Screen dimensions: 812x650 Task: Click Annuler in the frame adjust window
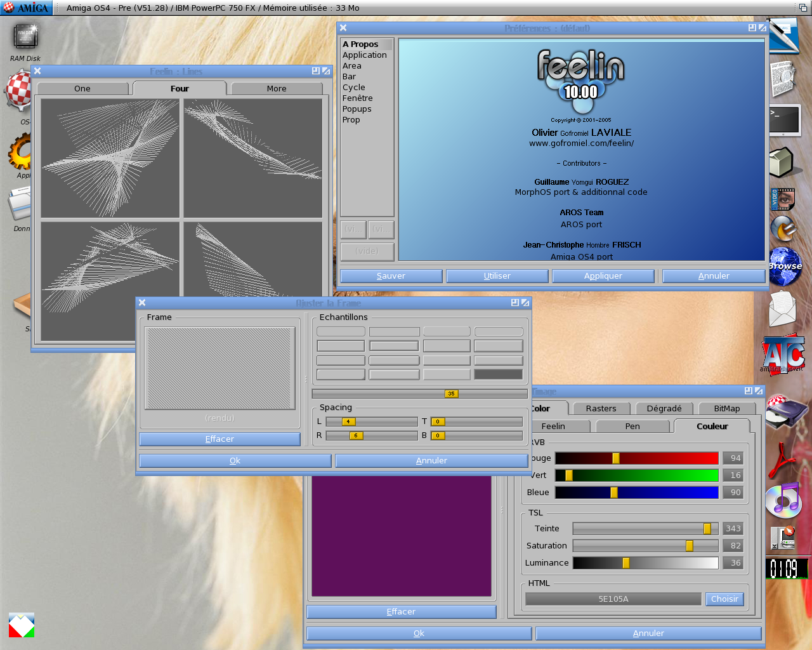click(431, 461)
